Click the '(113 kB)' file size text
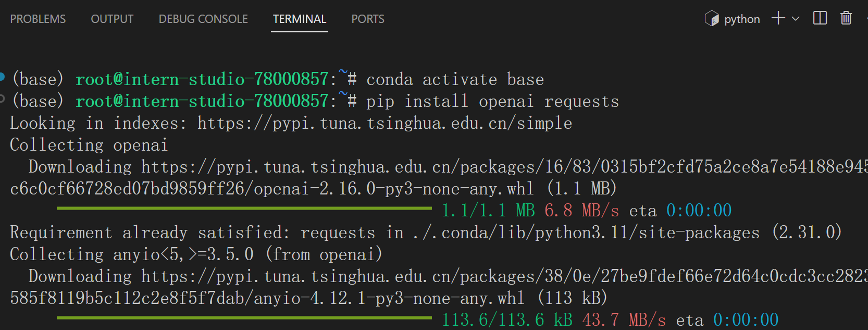 (573, 298)
